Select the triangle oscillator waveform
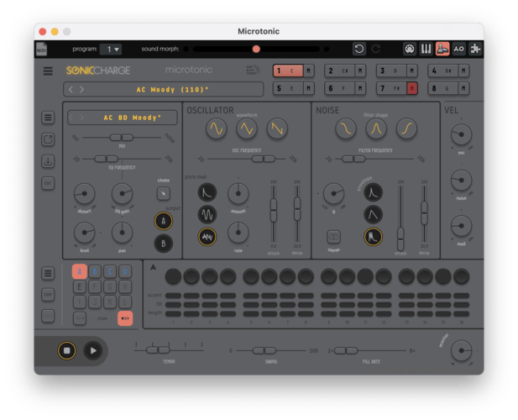 pos(247,129)
